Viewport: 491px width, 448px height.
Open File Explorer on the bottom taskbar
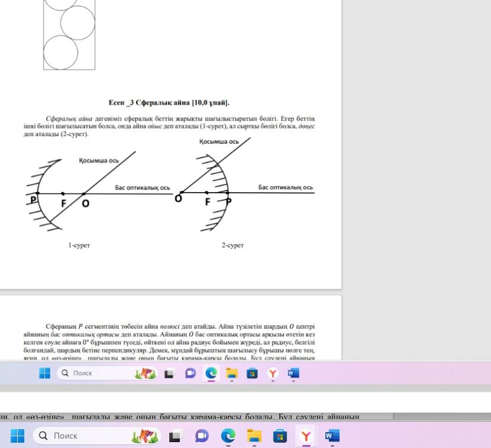point(254,436)
